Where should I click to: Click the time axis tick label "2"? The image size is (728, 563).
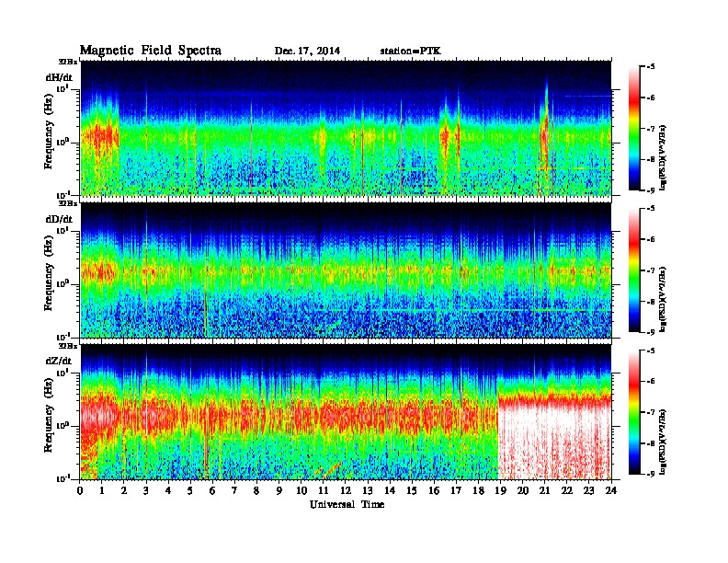point(124,491)
